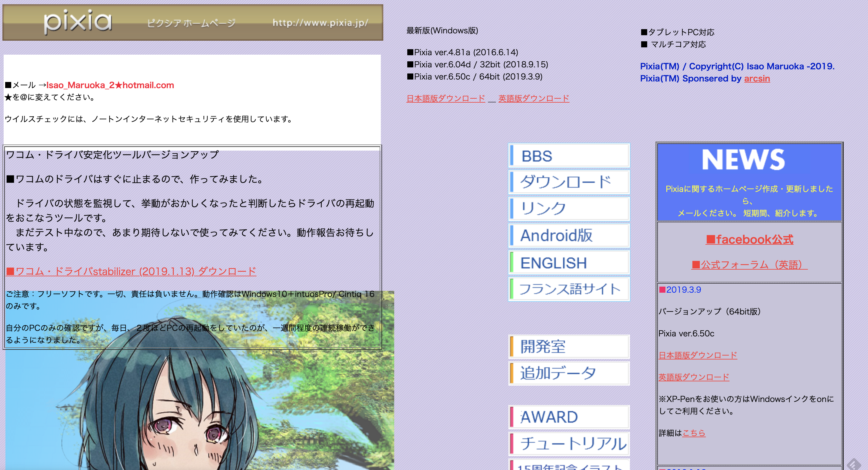Go to the Android版 page

569,236
